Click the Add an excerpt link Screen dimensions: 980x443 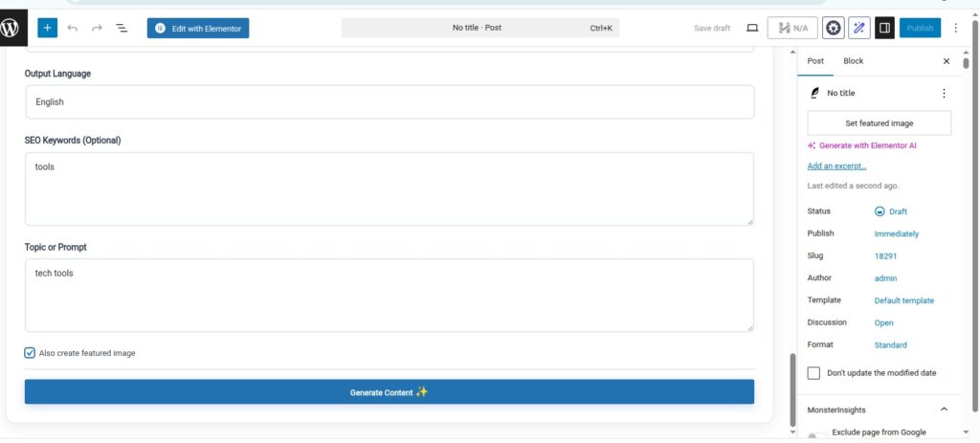tap(836, 166)
